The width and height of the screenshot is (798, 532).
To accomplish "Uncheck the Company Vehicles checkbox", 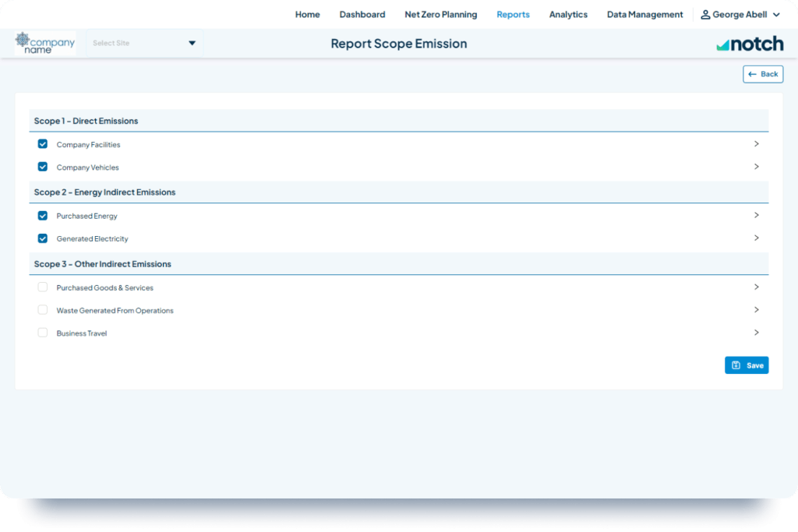I will coord(43,167).
